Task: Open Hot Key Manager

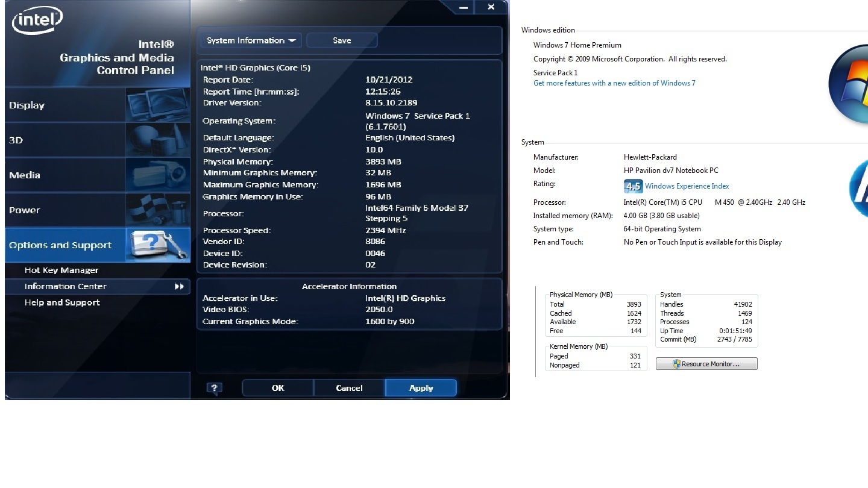Action: (x=61, y=270)
